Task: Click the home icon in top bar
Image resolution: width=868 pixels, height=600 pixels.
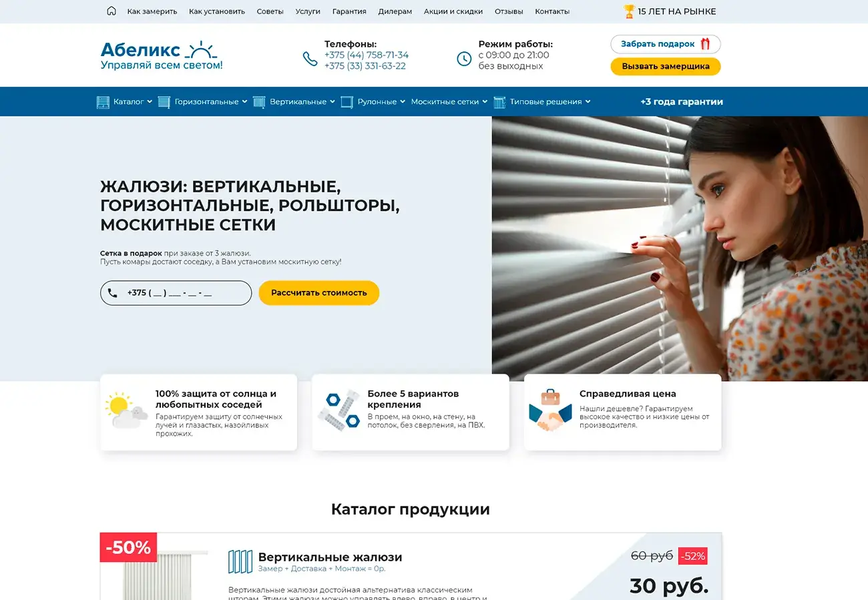Action: 112,11
